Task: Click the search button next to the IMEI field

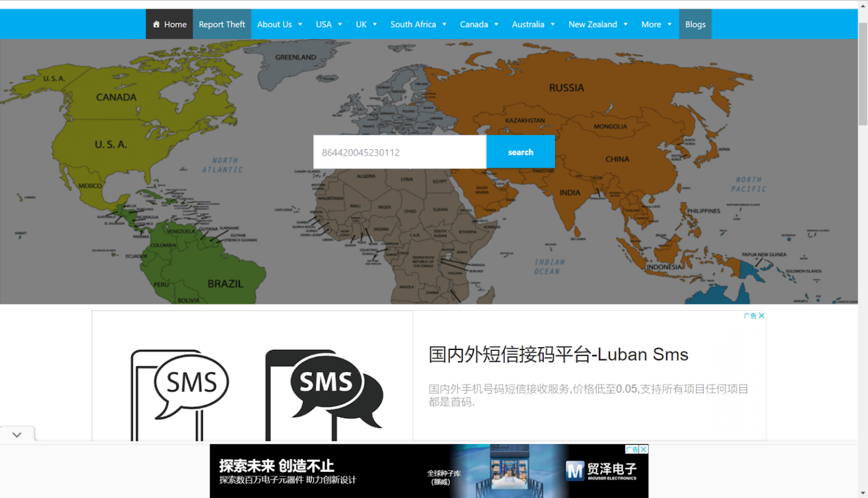Action: (520, 151)
